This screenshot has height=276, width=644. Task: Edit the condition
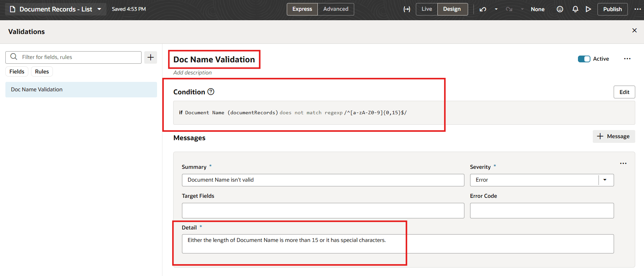pyautogui.click(x=624, y=92)
